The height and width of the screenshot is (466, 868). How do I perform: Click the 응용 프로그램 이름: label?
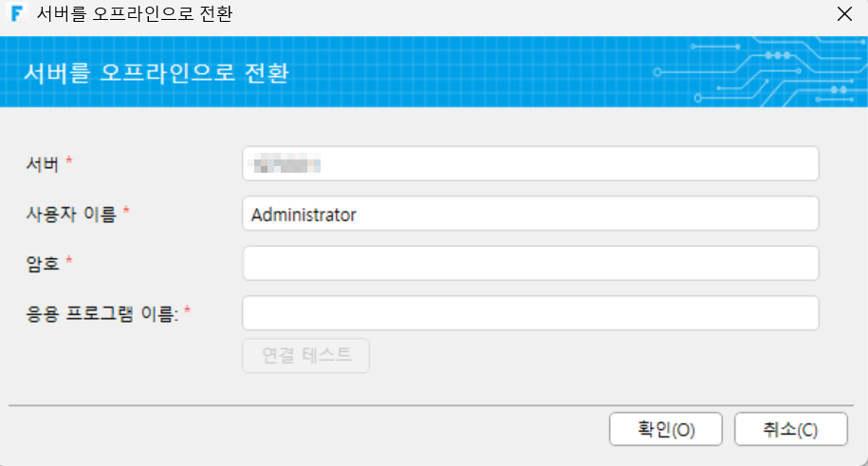tap(102, 313)
